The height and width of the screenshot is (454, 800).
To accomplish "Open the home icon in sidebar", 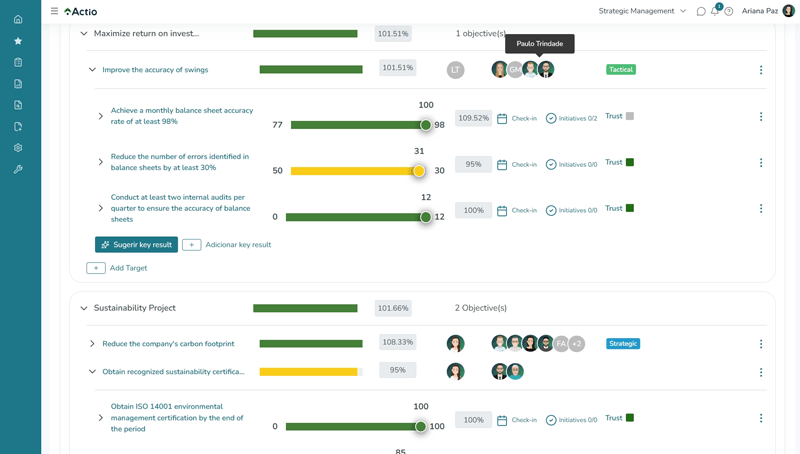I will tap(18, 19).
